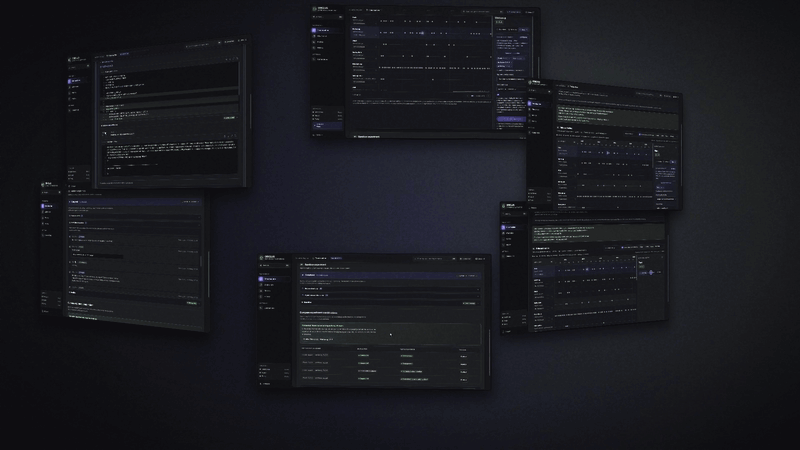
Task: Click the vertical scrollbar of the results-table window
Action: tap(489, 352)
